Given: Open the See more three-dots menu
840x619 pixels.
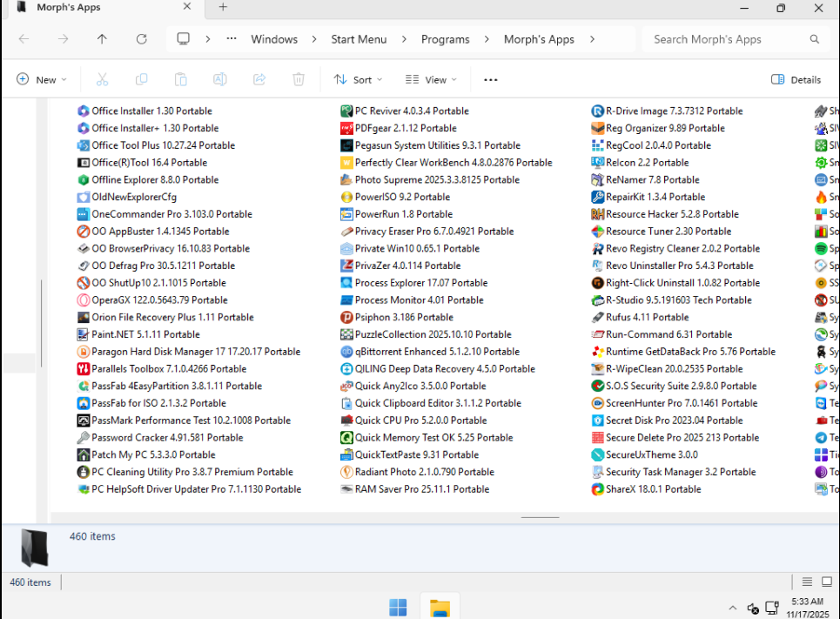Looking at the screenshot, I should (490, 79).
